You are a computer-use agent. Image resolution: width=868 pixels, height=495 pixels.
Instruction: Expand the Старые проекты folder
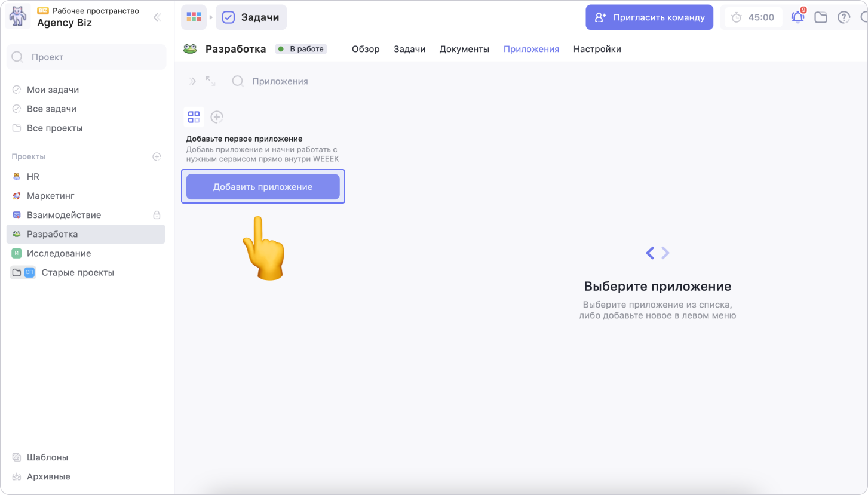[x=17, y=273]
